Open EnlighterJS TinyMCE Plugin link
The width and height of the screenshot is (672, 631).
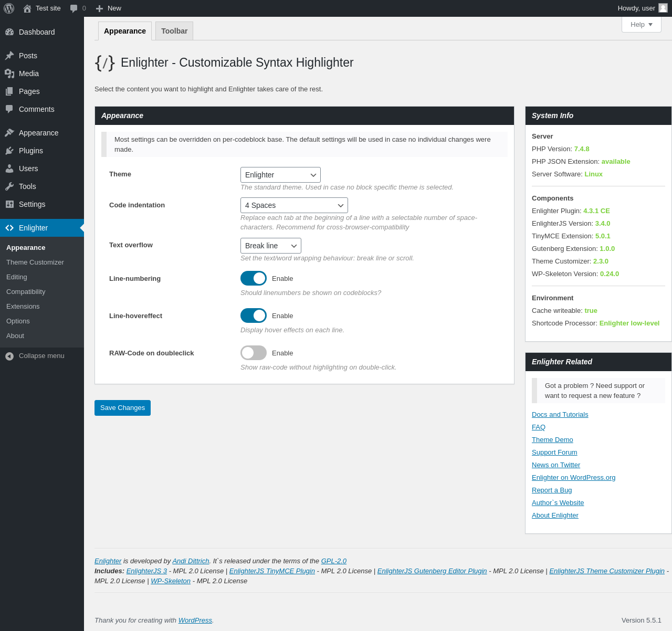click(272, 571)
